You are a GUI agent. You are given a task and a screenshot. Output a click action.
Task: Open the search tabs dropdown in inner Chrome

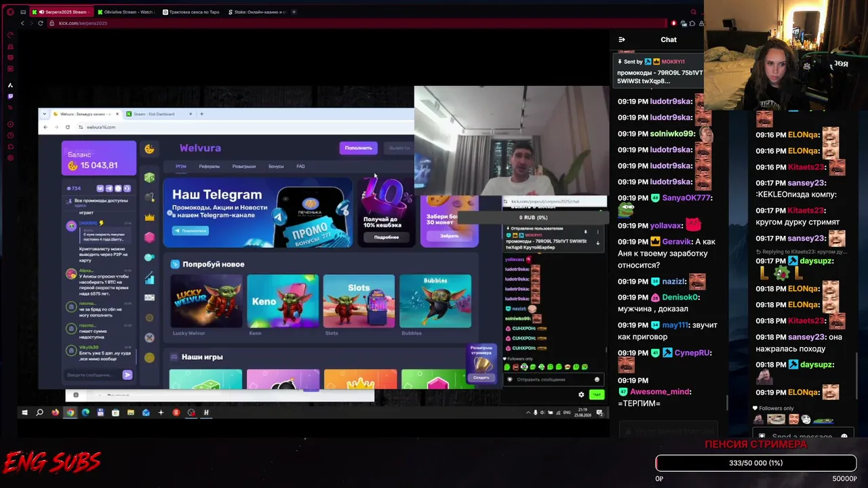(44, 114)
